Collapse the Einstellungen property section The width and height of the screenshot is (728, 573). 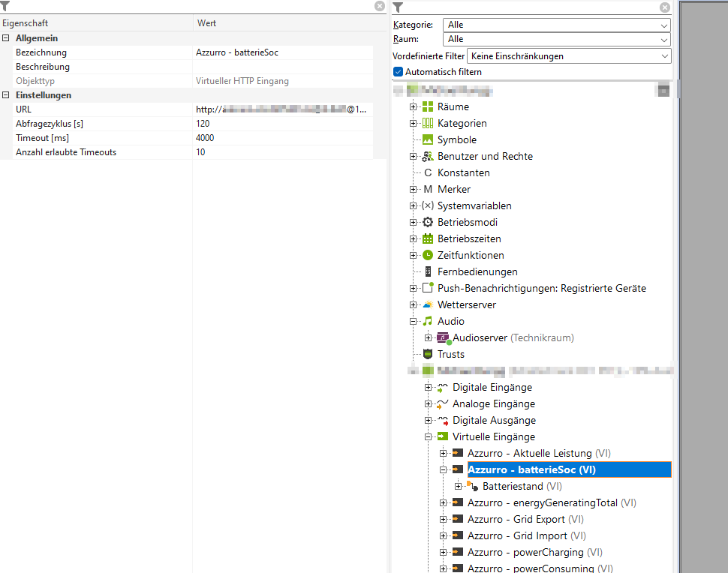(x=6, y=95)
